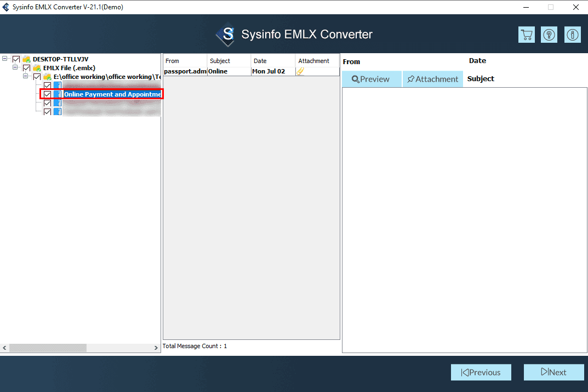Click the left arrow of tree scrollbar
Screen dimensions: 588x392
(x=4, y=348)
